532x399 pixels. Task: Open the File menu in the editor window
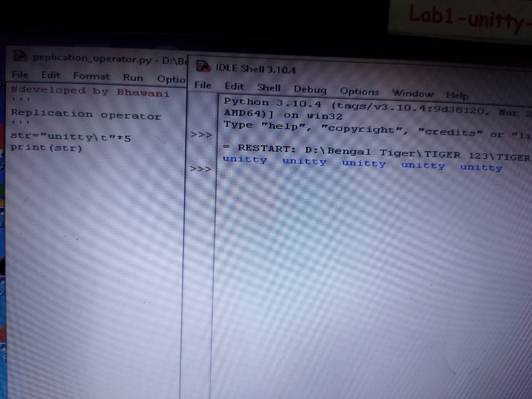pyautogui.click(x=20, y=75)
